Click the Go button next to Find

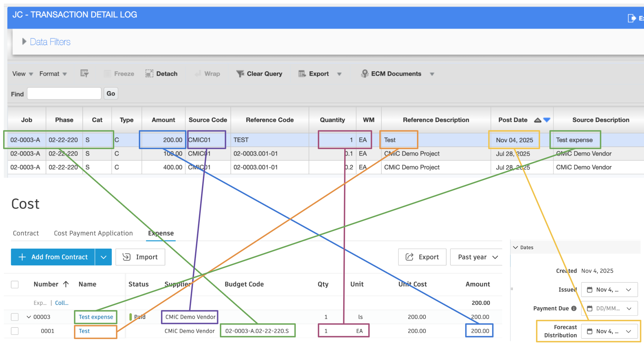tap(110, 93)
